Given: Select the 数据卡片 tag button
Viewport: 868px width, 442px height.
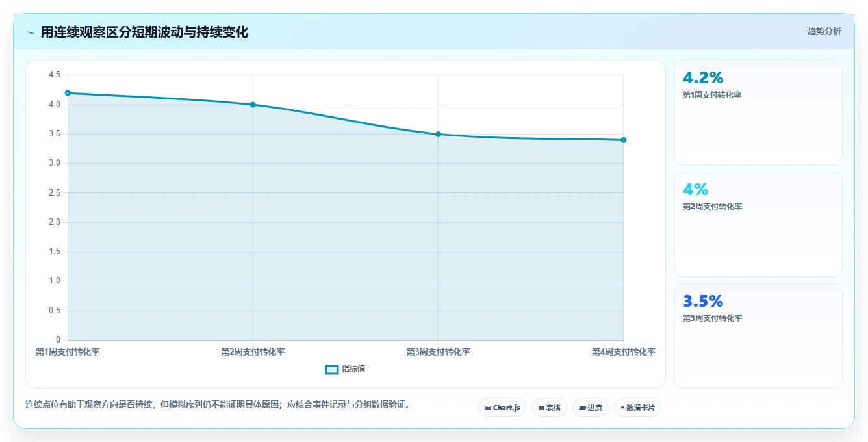Looking at the screenshot, I should pyautogui.click(x=637, y=408).
